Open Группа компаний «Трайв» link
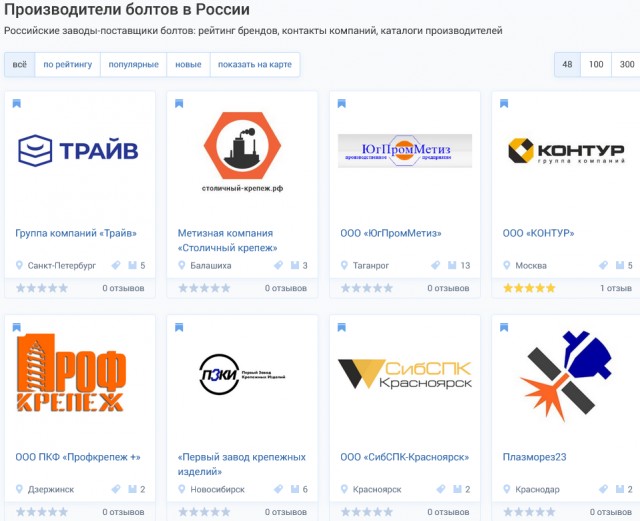The height and width of the screenshot is (521, 640). click(x=76, y=233)
